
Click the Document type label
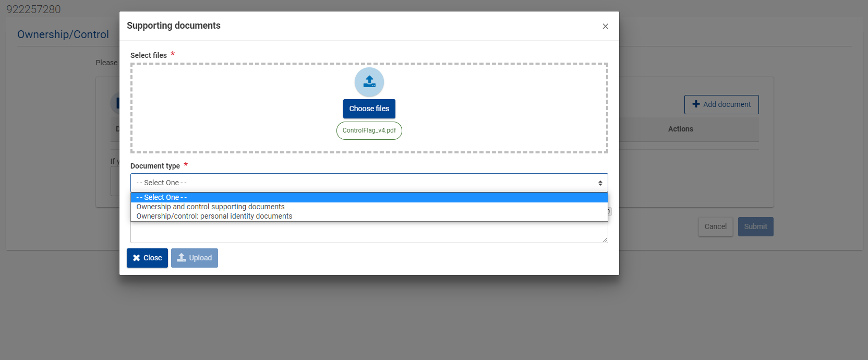(x=155, y=166)
